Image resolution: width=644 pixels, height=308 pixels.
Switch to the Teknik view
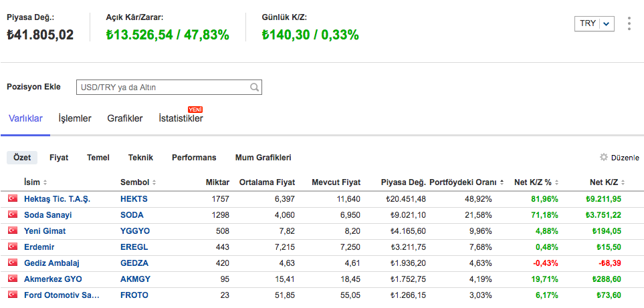click(x=140, y=158)
